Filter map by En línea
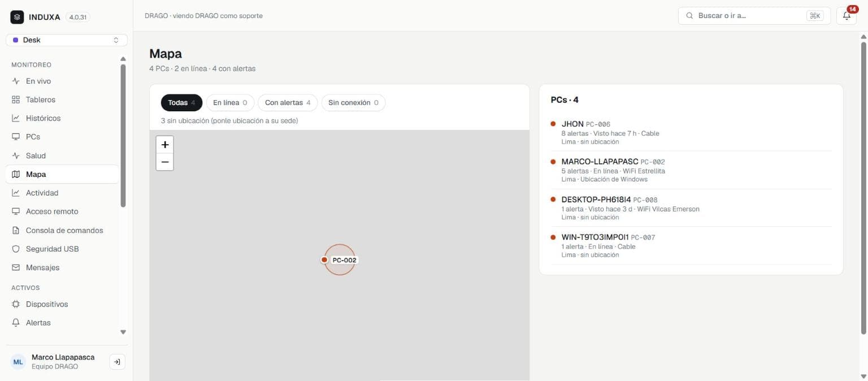This screenshot has width=868, height=381. pos(230,103)
